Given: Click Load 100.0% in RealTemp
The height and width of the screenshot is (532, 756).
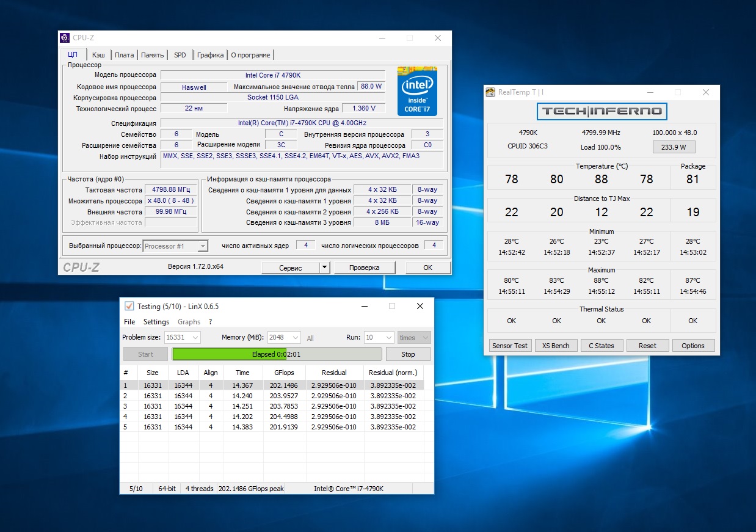Looking at the screenshot, I should pos(601,147).
